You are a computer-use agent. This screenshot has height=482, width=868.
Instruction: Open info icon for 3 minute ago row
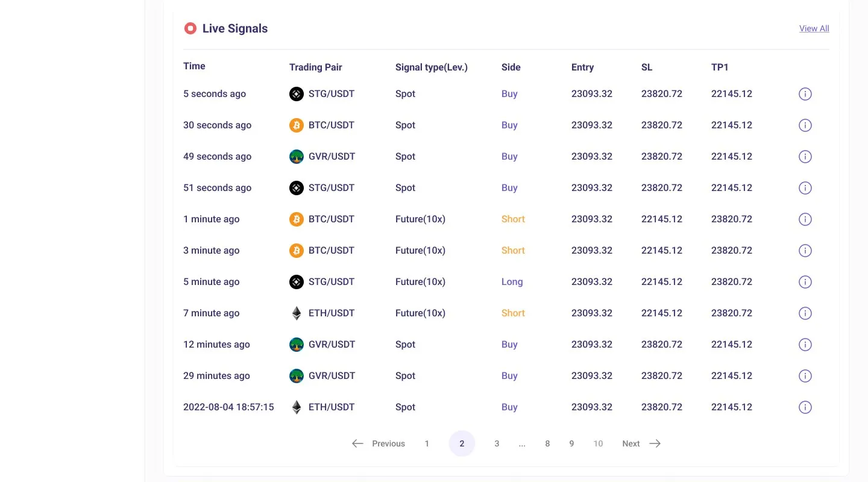tap(805, 251)
